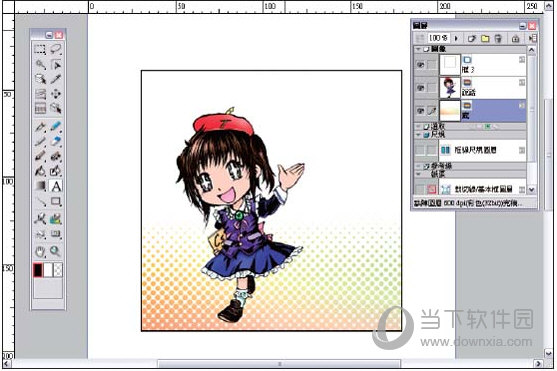Minimize the layers panel
The image size is (557, 371).
[x=522, y=26]
